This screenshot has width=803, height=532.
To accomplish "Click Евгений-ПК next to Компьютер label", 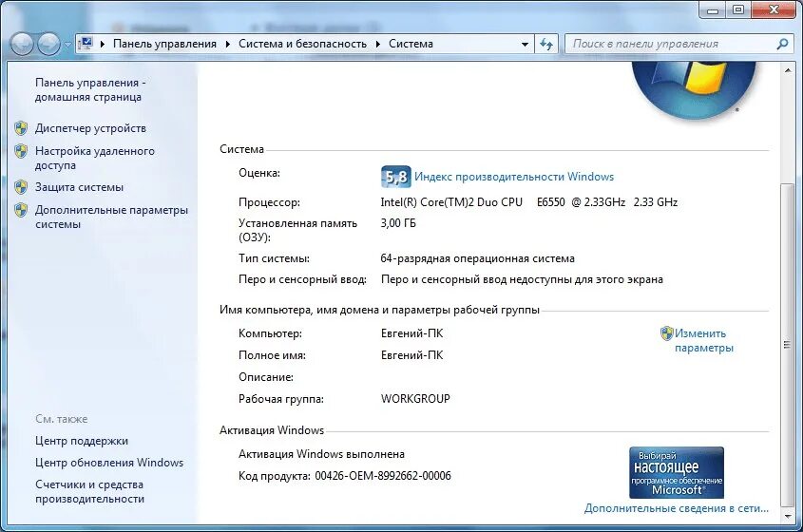I will pyautogui.click(x=412, y=333).
